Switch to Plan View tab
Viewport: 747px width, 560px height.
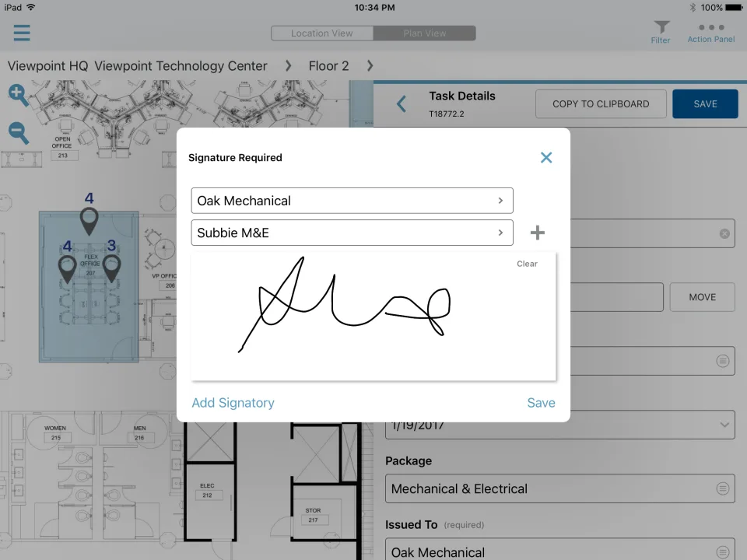coord(425,33)
